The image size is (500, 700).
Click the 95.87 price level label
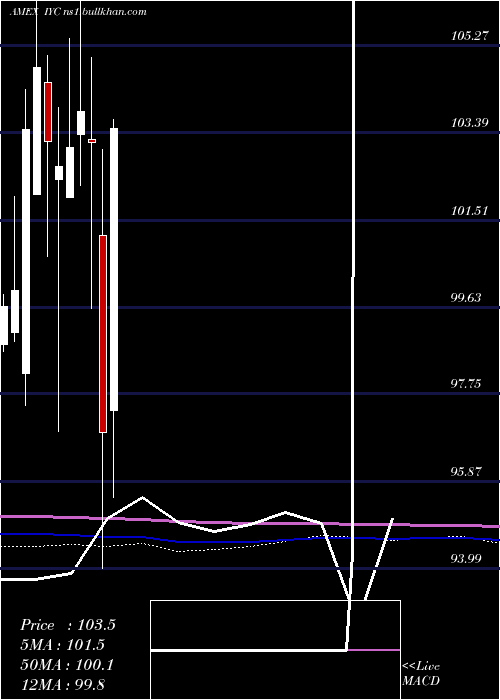coord(466,471)
